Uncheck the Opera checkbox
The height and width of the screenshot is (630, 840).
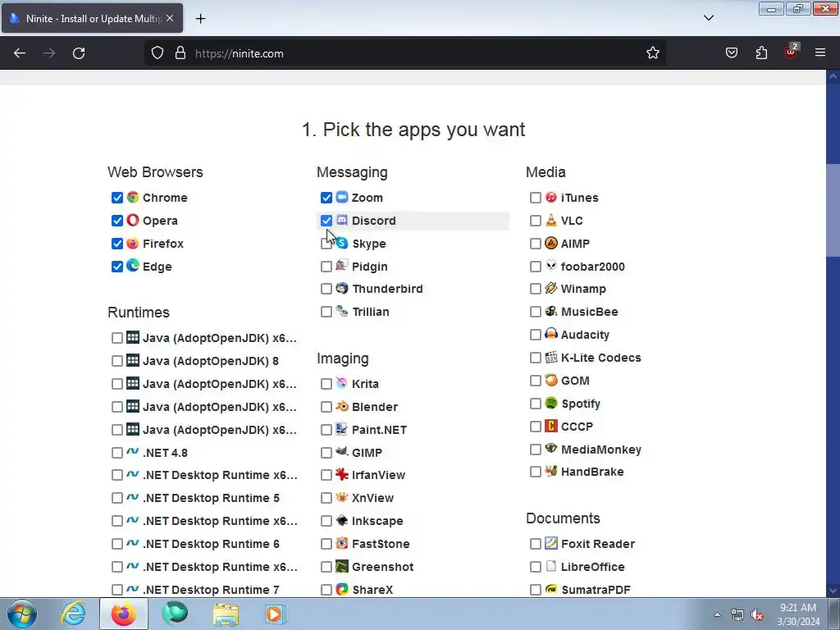tap(116, 221)
